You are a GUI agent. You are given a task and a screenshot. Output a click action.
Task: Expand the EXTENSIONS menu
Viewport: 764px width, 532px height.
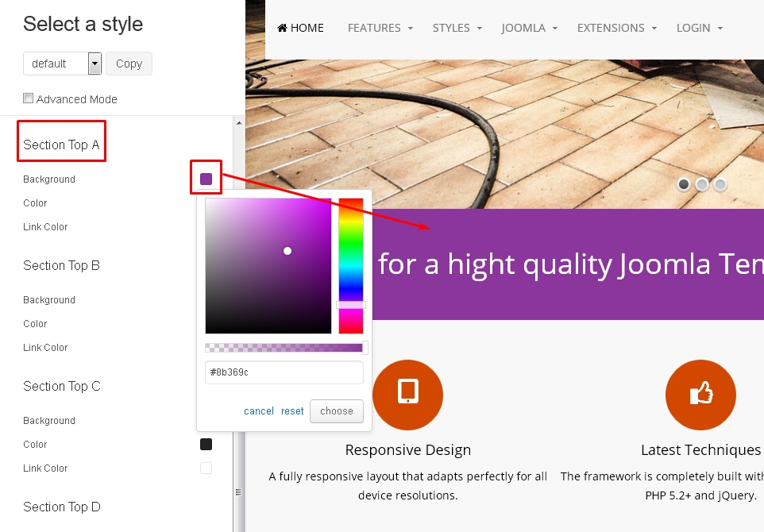[x=617, y=28]
